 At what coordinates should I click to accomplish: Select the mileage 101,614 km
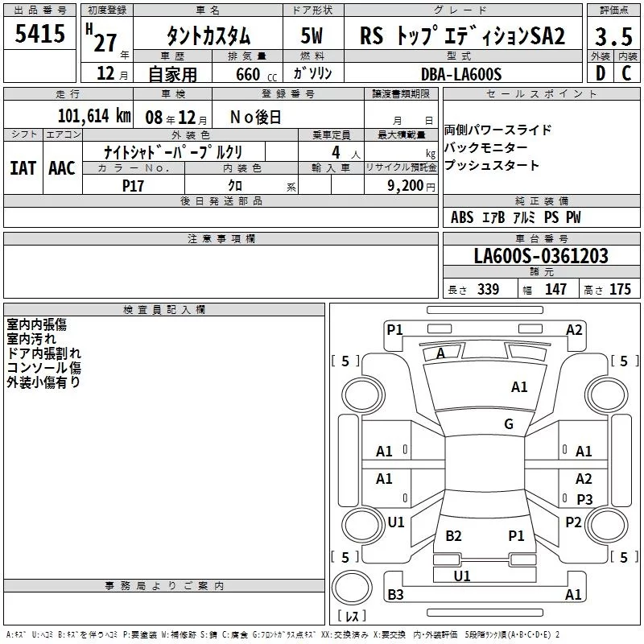point(94,116)
